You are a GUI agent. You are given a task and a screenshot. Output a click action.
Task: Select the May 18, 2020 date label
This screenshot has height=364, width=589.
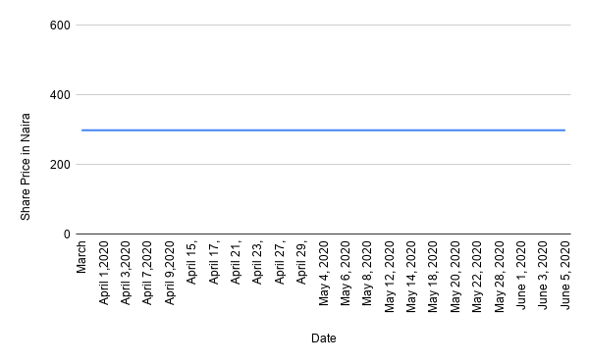pyautogui.click(x=433, y=277)
